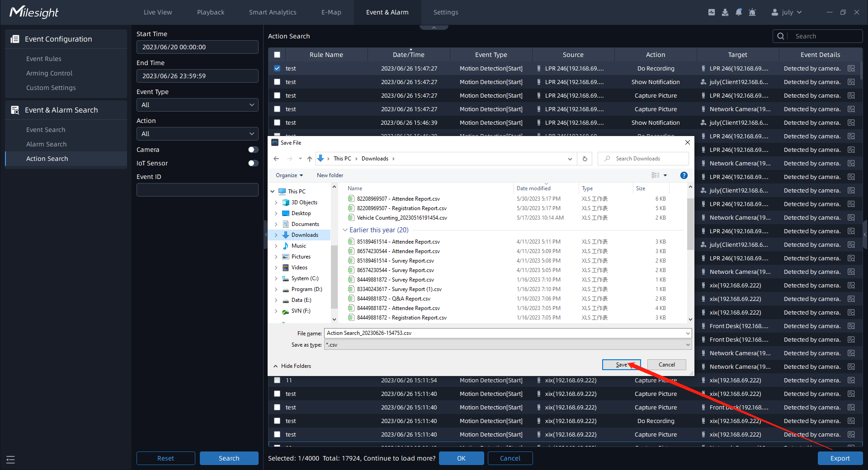
Task: Select Downloads in the folder tree
Action: coord(305,235)
